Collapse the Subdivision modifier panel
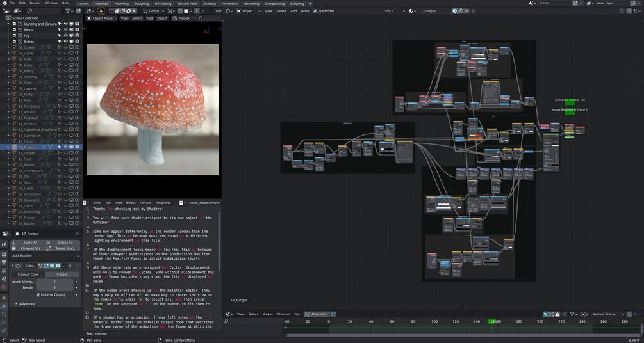 pyautogui.click(x=13, y=266)
